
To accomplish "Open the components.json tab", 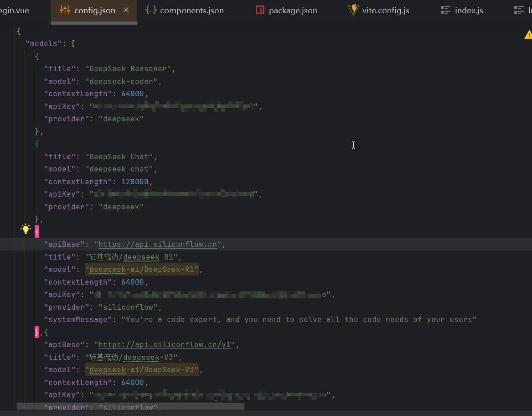I will click(x=185, y=10).
